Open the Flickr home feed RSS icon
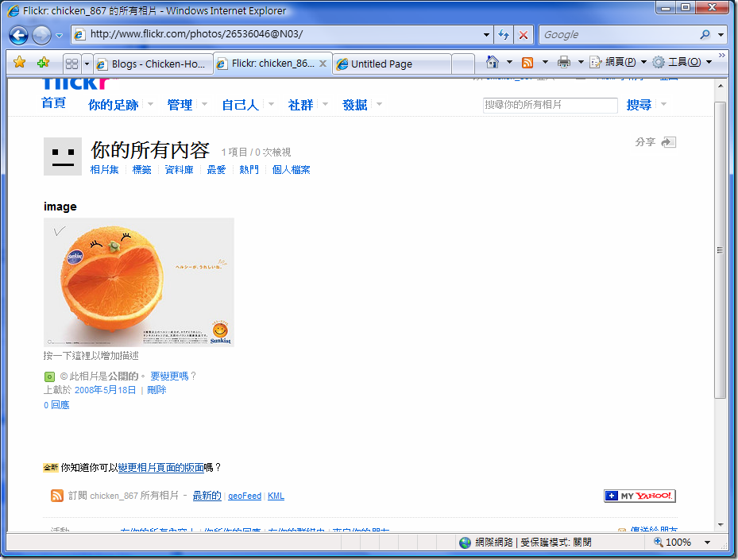The height and width of the screenshot is (560, 738). coord(56,495)
